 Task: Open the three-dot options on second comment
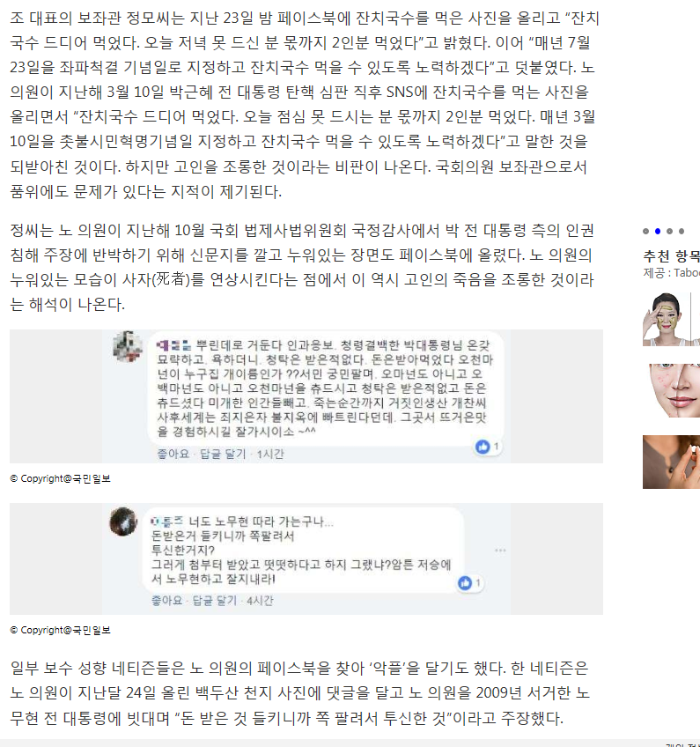pyautogui.click(x=500, y=551)
